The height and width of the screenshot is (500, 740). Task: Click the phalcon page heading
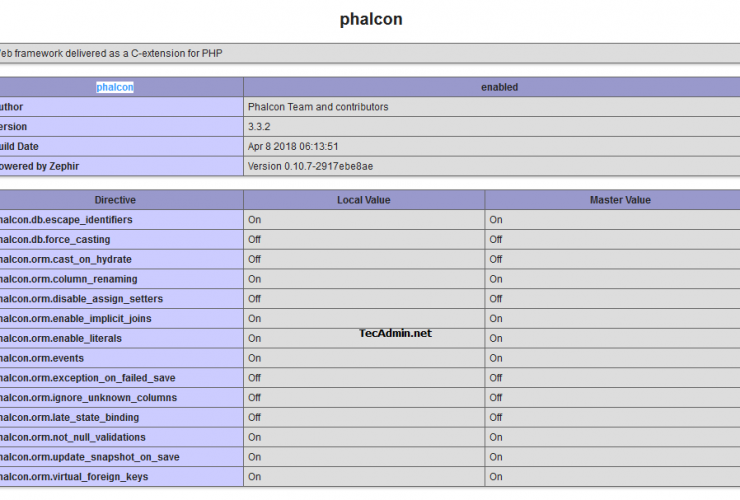click(371, 19)
